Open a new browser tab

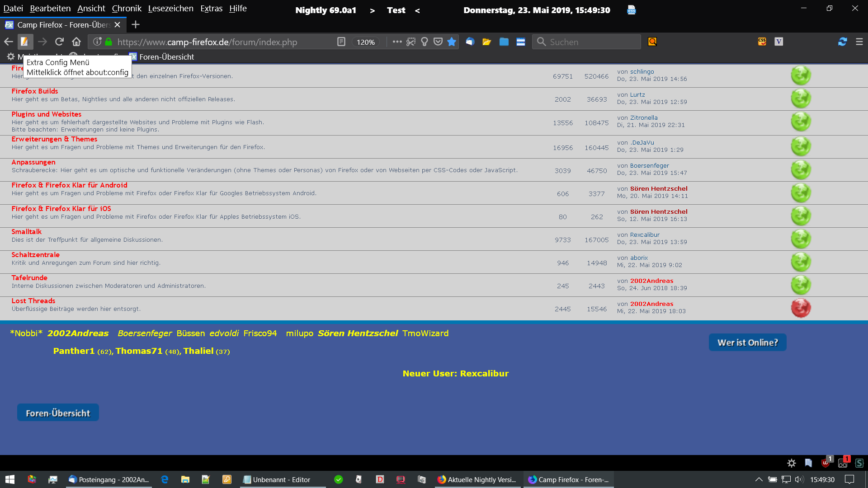coord(135,25)
